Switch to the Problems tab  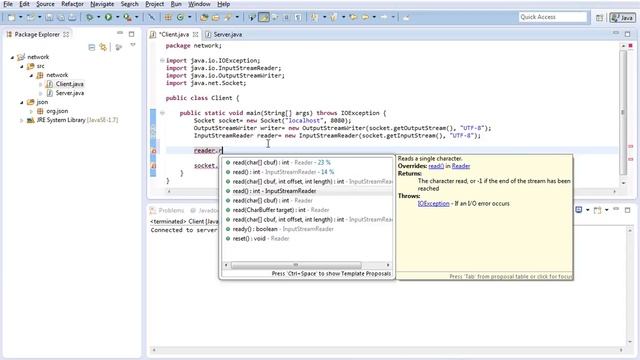coord(167,210)
